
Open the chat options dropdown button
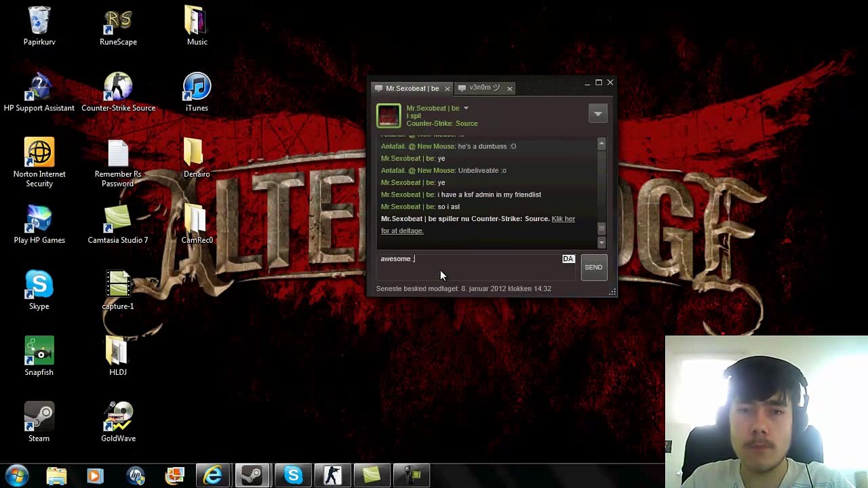[x=597, y=114]
